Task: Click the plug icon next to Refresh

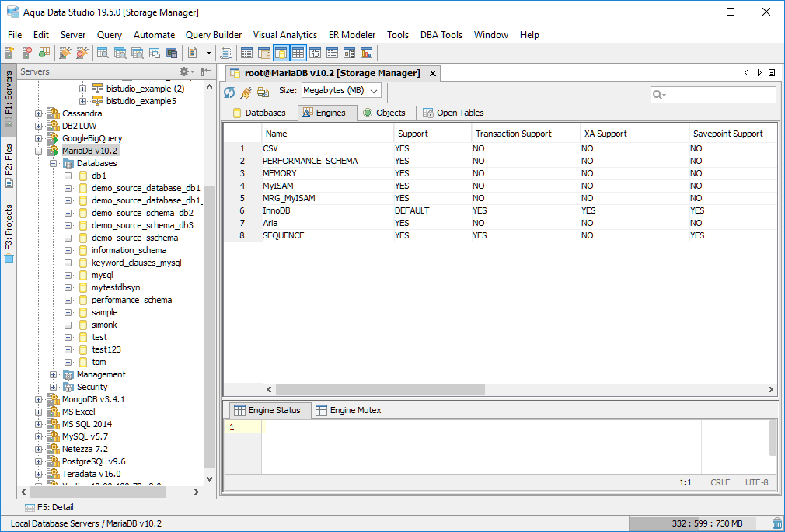Action: click(246, 92)
